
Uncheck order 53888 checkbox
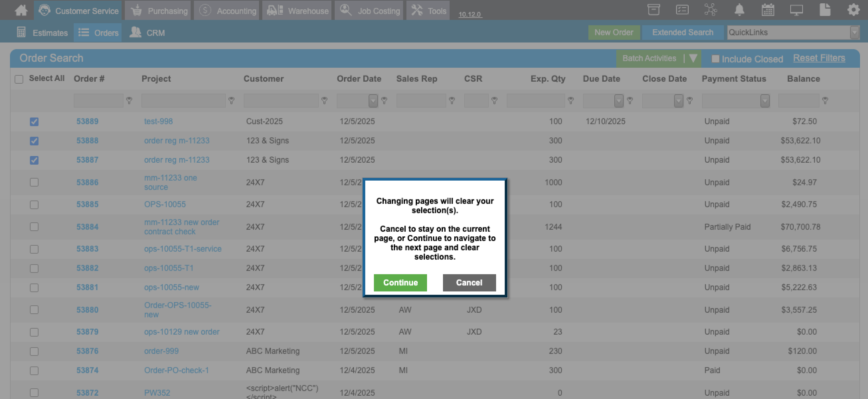tap(34, 141)
